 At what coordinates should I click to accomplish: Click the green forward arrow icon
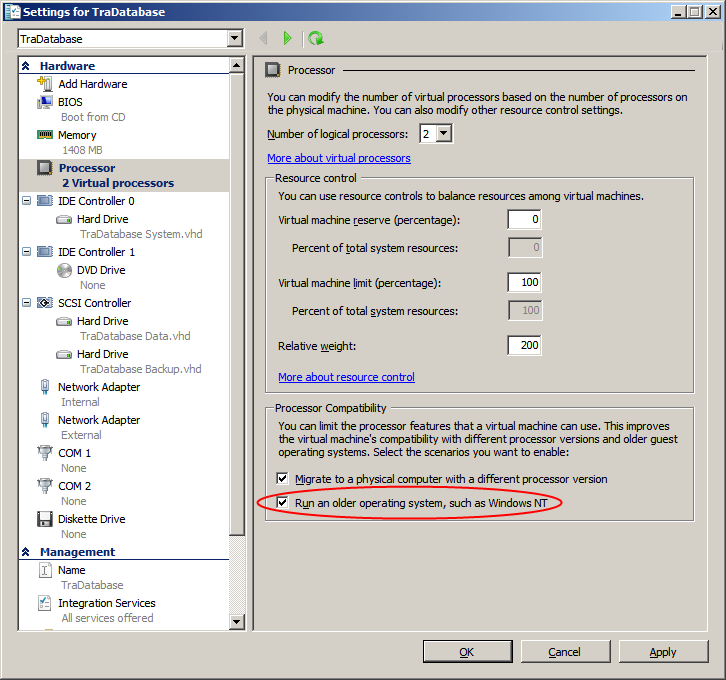pyautogui.click(x=288, y=38)
